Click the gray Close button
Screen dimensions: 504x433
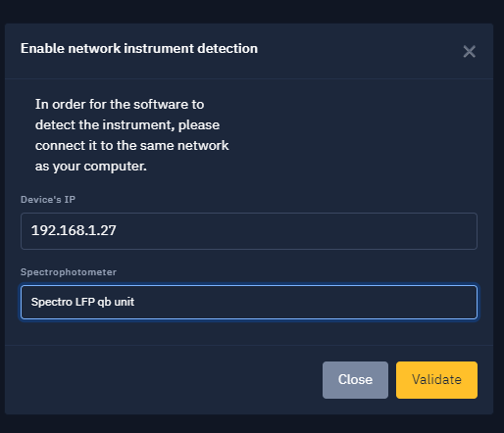(x=355, y=380)
